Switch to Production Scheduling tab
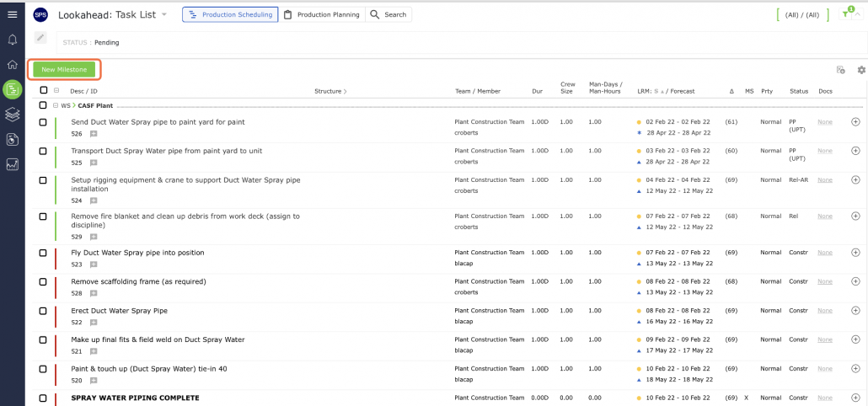The width and height of the screenshot is (868, 406). (230, 15)
